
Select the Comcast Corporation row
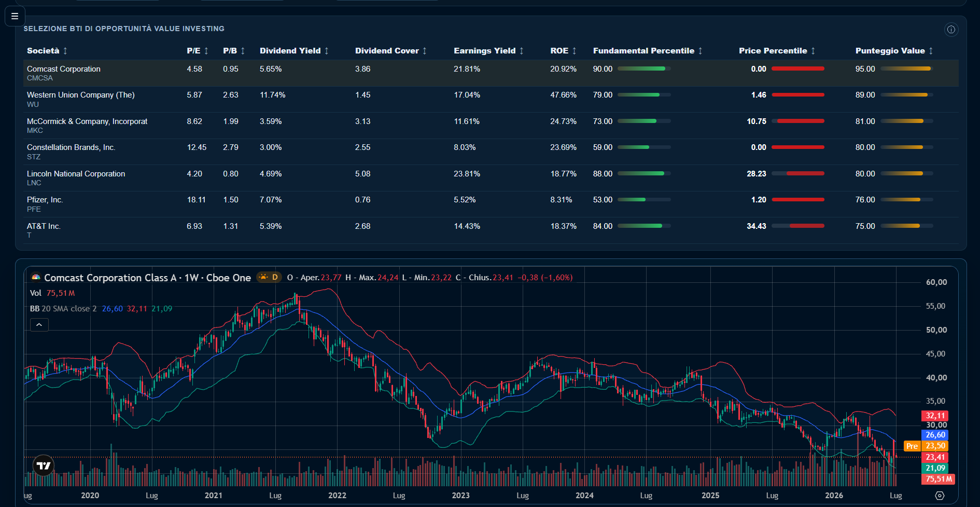[491, 73]
